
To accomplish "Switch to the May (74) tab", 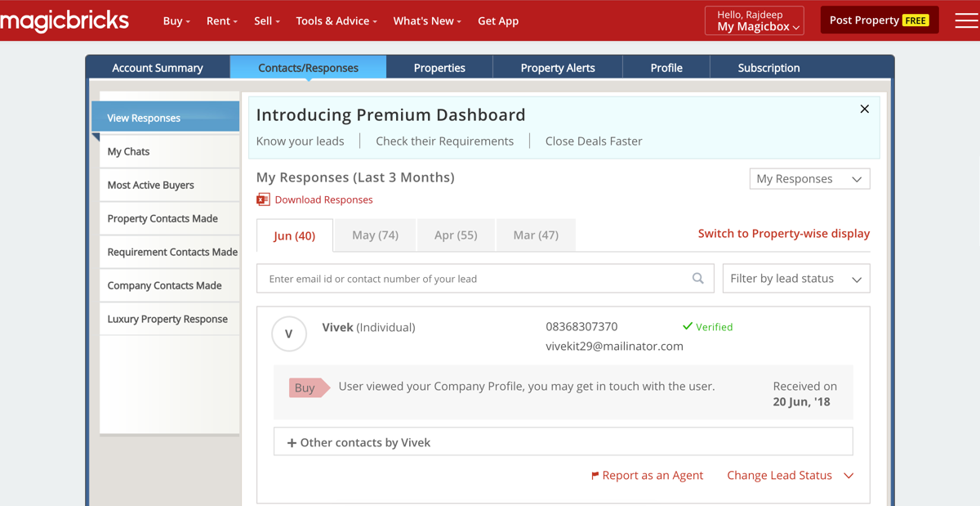I will click(x=375, y=235).
